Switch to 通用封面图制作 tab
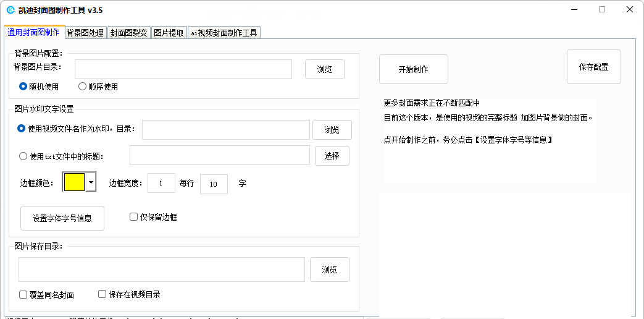Viewport: 644px width, 319px height. [x=34, y=32]
